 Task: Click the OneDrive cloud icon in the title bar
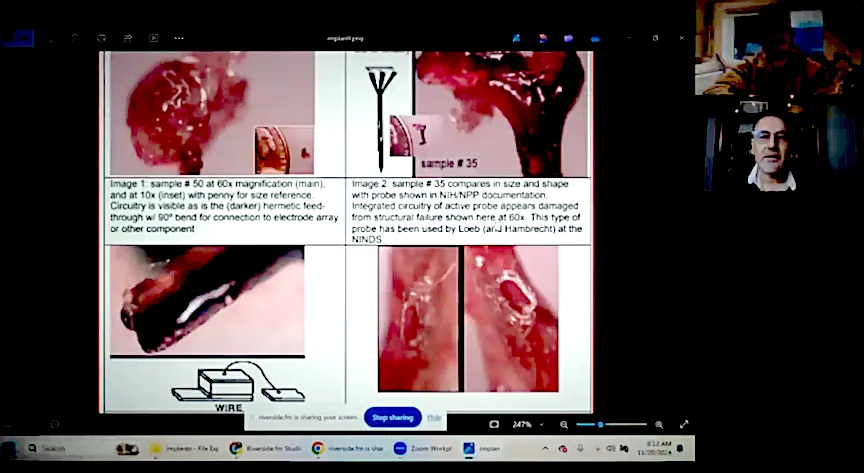[x=595, y=39]
